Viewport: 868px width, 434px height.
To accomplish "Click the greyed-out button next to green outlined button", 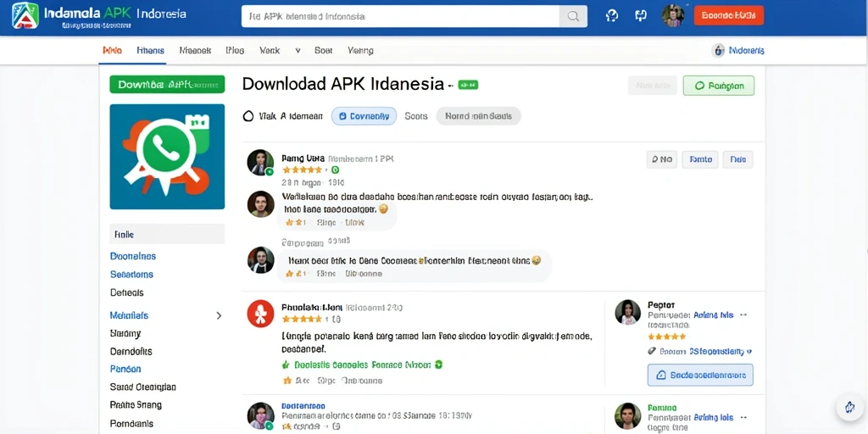I will point(652,86).
